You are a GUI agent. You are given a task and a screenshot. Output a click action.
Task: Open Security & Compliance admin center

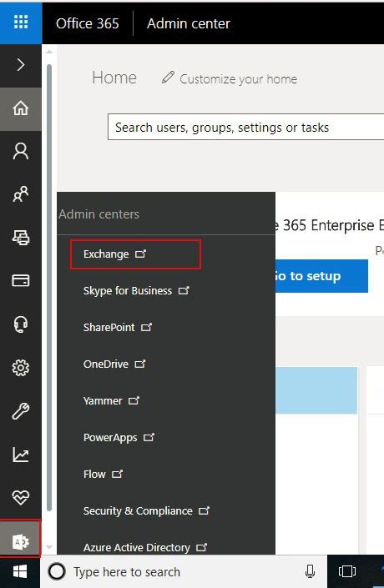146,510
